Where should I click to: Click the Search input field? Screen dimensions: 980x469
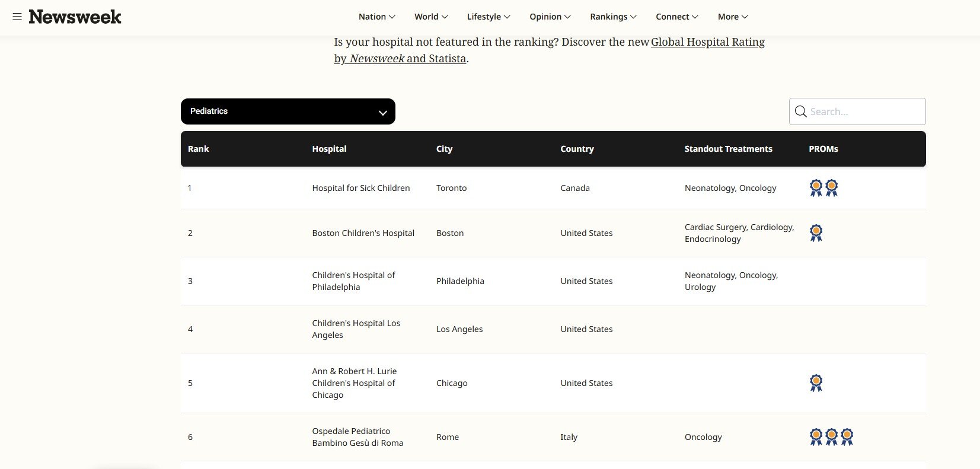pos(864,111)
